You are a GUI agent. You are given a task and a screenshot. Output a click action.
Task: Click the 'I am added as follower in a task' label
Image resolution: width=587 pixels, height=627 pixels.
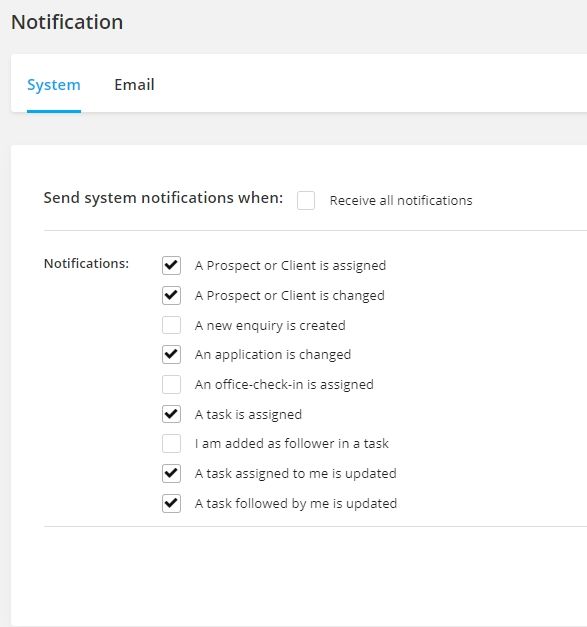292,443
